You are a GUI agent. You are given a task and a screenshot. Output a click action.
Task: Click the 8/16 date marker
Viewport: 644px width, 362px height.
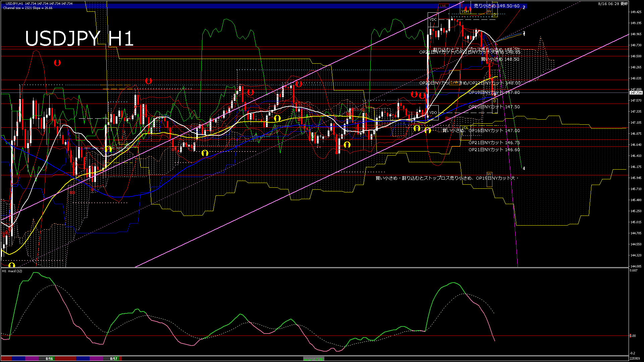(x=49, y=359)
